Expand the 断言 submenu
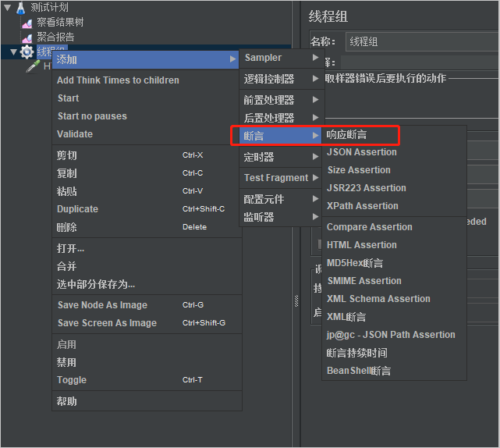This screenshot has height=448, width=500. pos(280,136)
